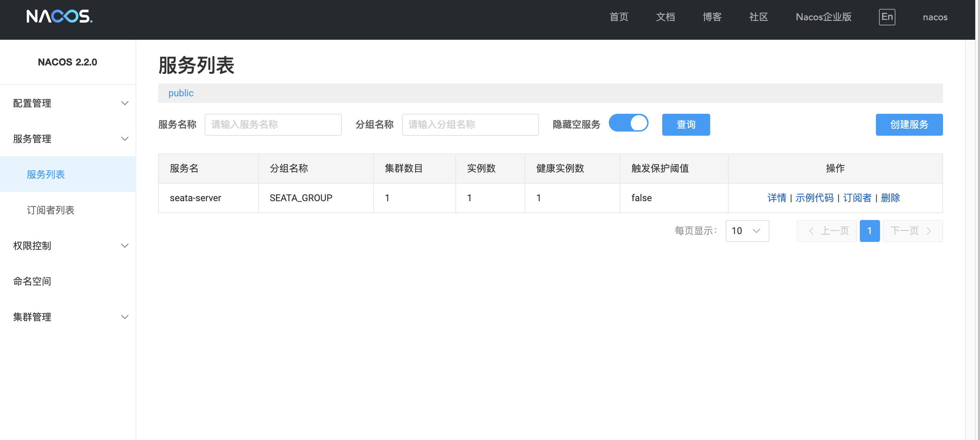Open 文档 in the top navigation
The width and height of the screenshot is (980, 440).
(x=665, y=17)
